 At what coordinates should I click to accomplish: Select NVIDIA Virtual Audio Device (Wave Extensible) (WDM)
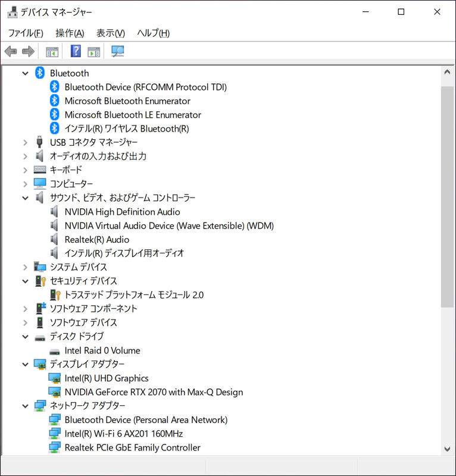(169, 226)
